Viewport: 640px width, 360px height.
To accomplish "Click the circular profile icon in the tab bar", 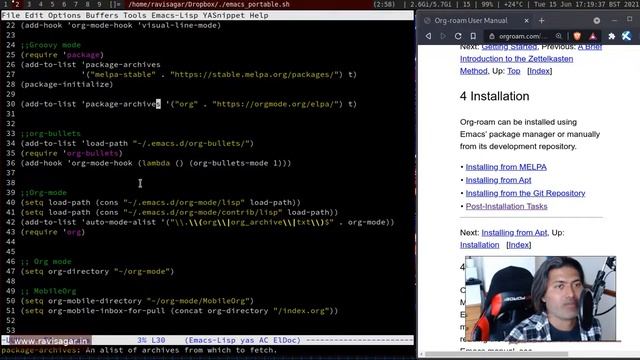I will (x=597, y=20).
